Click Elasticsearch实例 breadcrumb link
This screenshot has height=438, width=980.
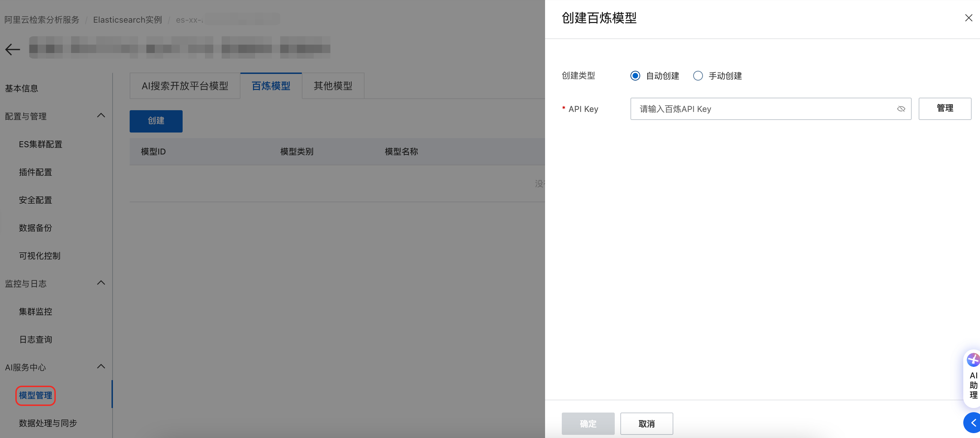[x=128, y=20]
